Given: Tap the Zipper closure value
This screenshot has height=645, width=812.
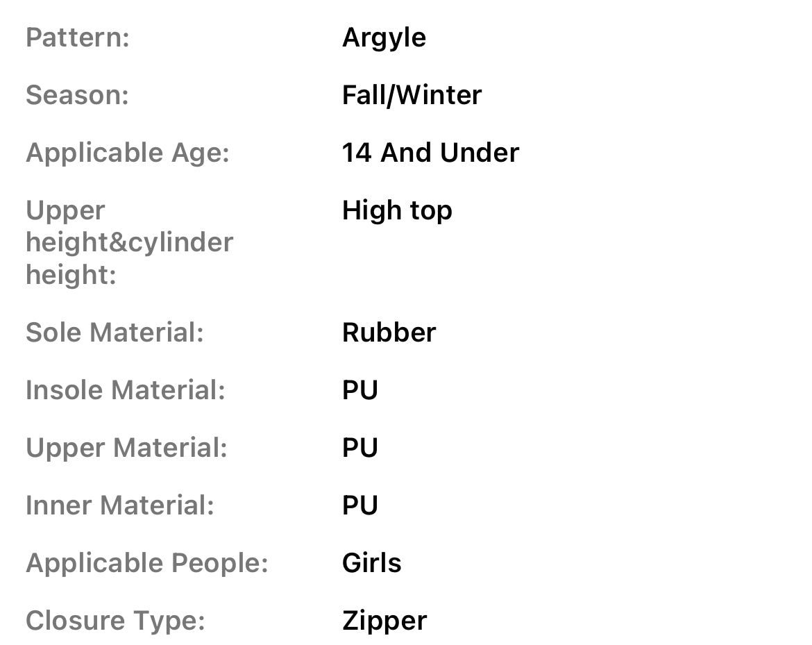Looking at the screenshot, I should tap(384, 621).
